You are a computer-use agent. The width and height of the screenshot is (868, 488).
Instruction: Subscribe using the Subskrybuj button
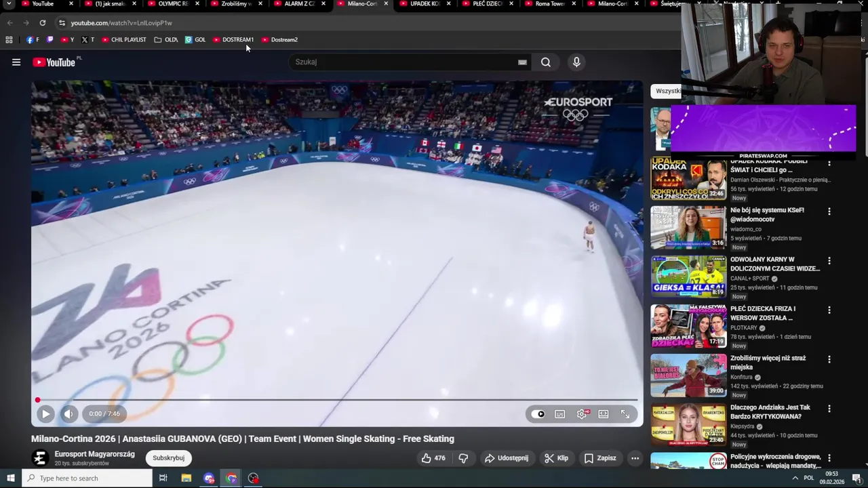168,458
